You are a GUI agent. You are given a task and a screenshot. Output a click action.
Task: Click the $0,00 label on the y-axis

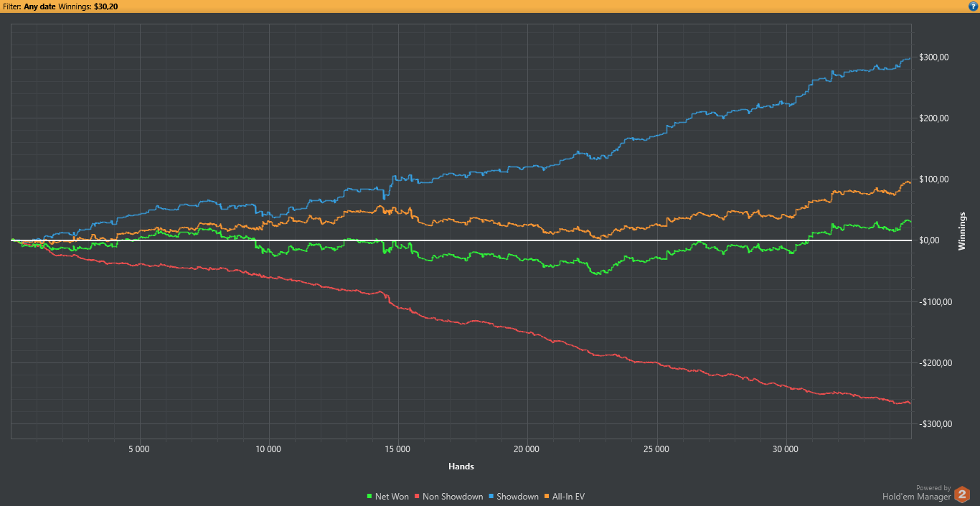pyautogui.click(x=933, y=240)
